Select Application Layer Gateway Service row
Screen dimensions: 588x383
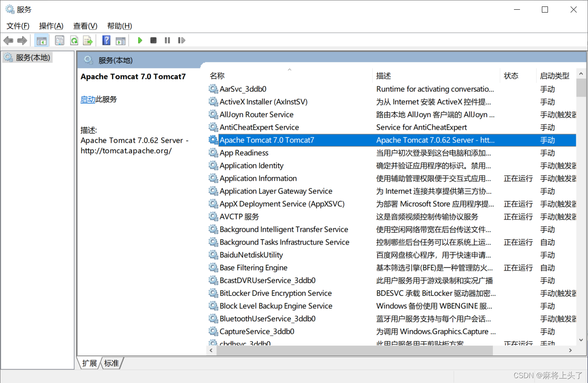(x=392, y=191)
